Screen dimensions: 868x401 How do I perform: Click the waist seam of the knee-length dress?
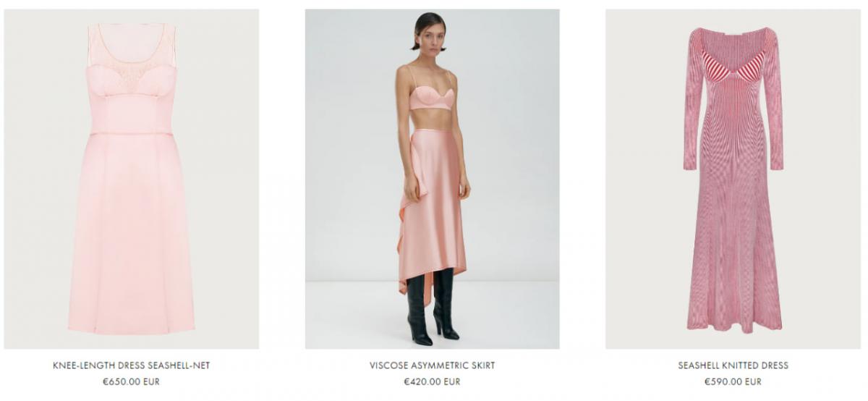(x=131, y=134)
